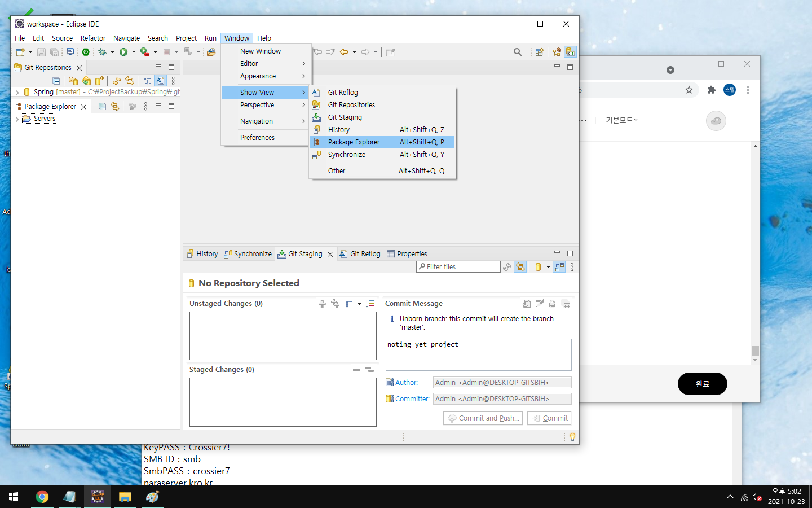812x508 pixels.
Task: Click the Debug bug icon
Action: [102, 52]
